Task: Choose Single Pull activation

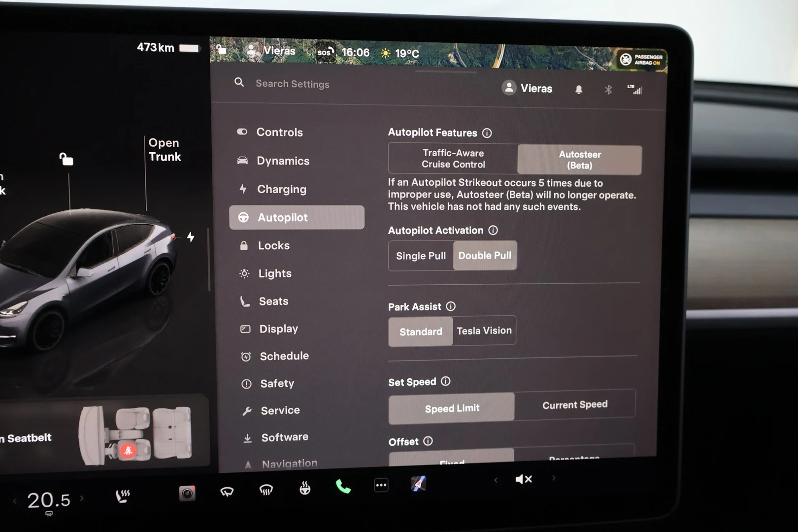Action: point(421,256)
